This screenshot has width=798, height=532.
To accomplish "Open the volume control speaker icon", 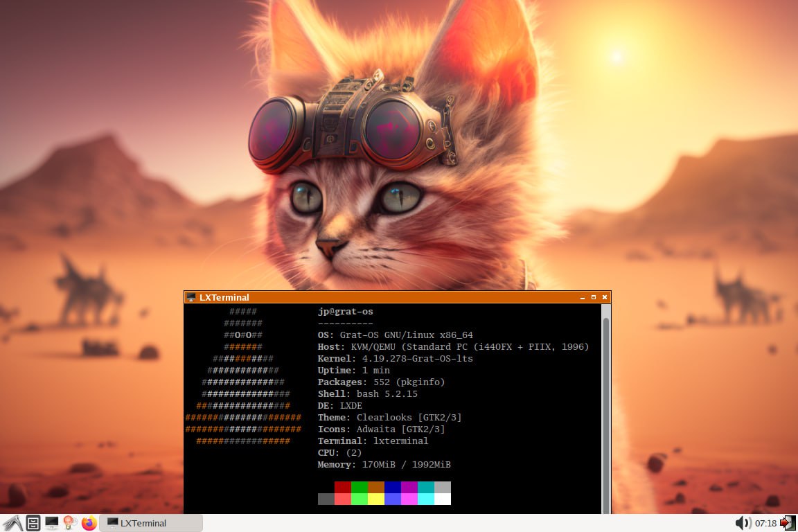I will pyautogui.click(x=743, y=523).
